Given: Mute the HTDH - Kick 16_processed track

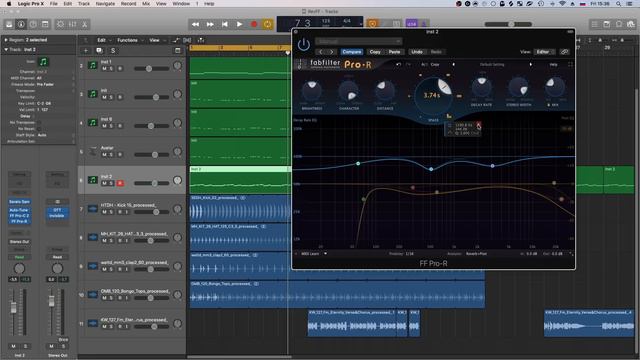Looking at the screenshot, I should click(104, 212).
